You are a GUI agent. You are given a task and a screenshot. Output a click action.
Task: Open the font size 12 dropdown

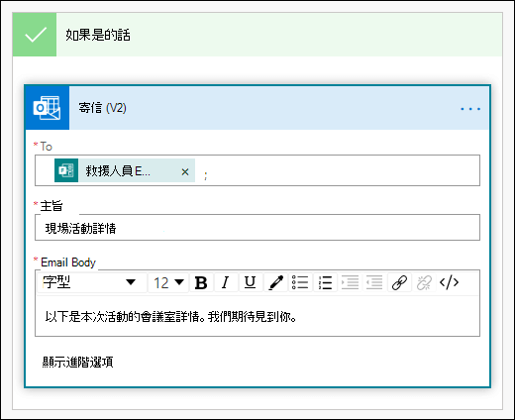pyautogui.click(x=168, y=282)
